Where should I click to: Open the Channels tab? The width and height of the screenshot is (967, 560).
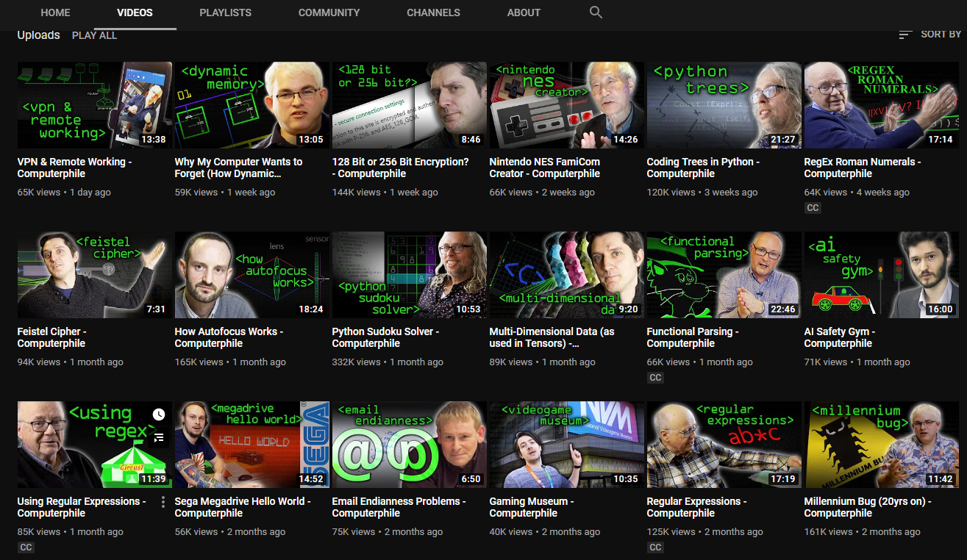433,12
